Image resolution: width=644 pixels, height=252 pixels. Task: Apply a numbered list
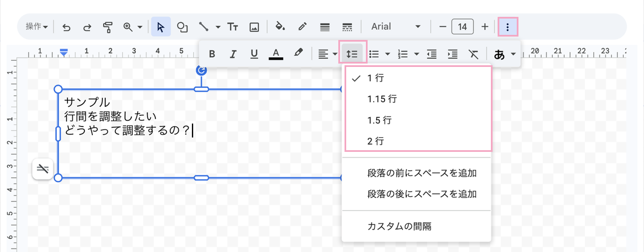click(x=403, y=54)
